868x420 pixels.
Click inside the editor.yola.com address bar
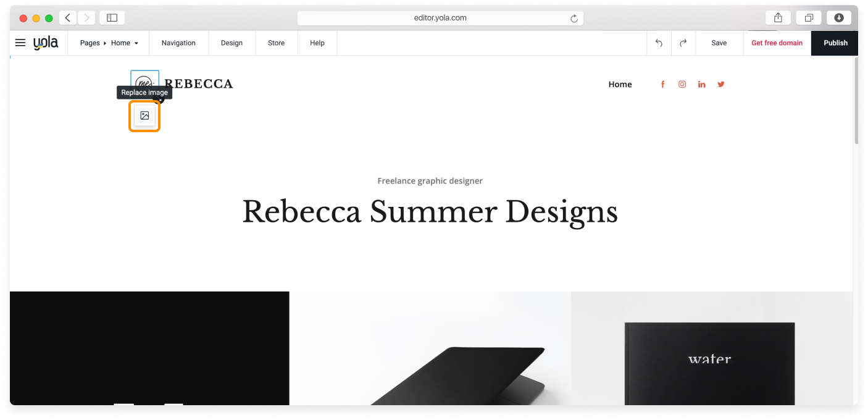439,18
